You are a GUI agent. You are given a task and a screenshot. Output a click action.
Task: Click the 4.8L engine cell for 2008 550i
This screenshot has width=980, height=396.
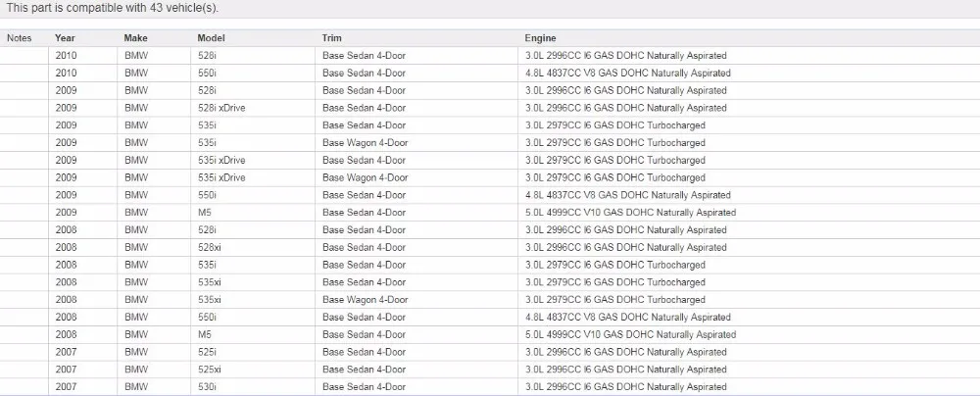point(627,318)
